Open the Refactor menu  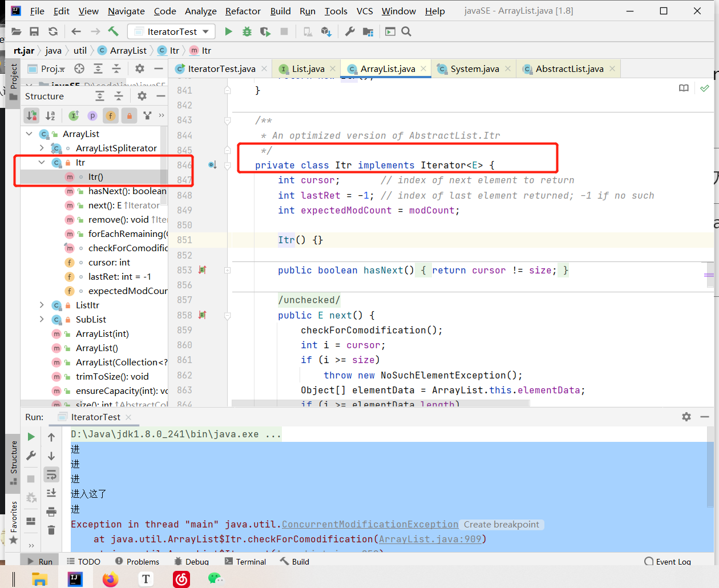243,11
